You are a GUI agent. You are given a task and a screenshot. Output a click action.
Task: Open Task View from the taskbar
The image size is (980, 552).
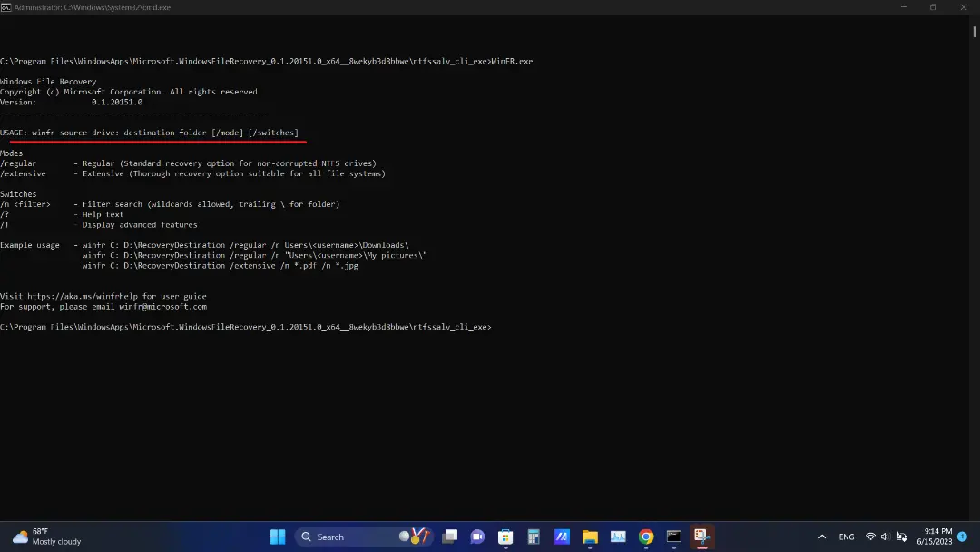click(x=449, y=537)
